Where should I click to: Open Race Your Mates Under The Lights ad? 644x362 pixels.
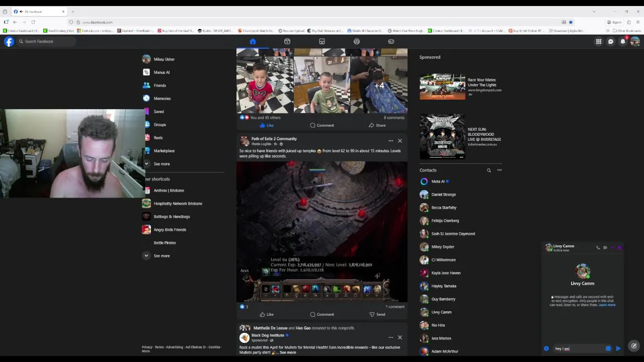tap(461, 86)
